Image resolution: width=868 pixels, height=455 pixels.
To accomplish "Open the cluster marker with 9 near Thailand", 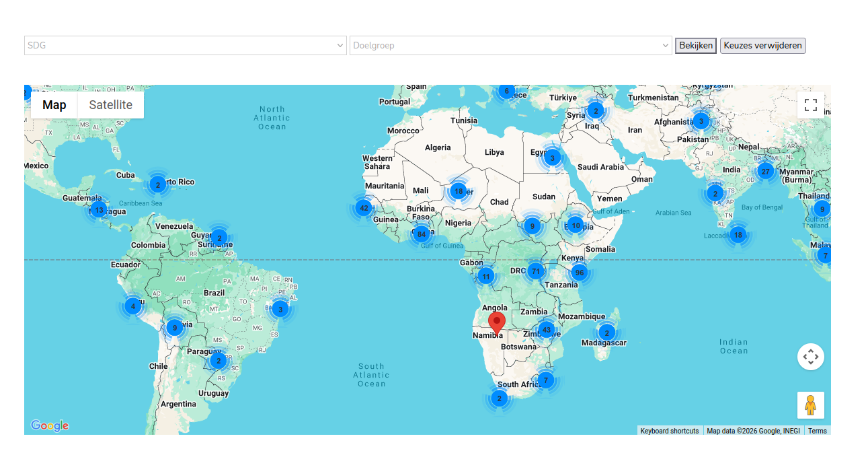I will 822,209.
